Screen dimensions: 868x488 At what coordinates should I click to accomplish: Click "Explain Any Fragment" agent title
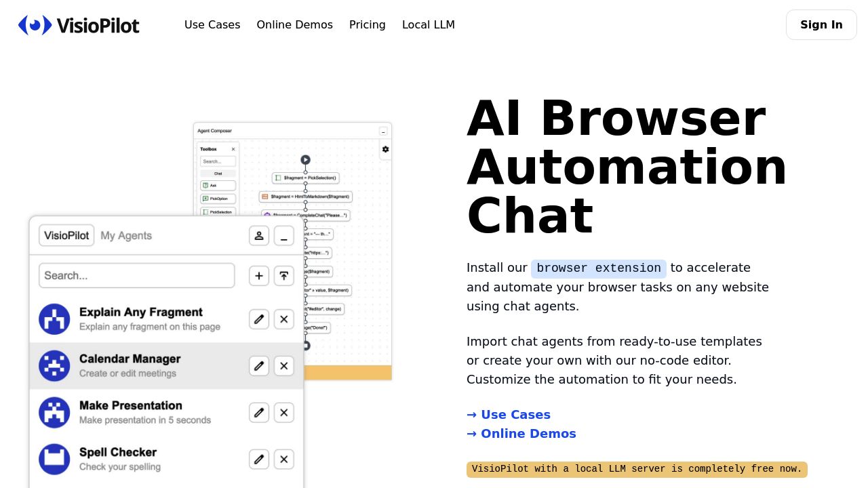coord(141,312)
